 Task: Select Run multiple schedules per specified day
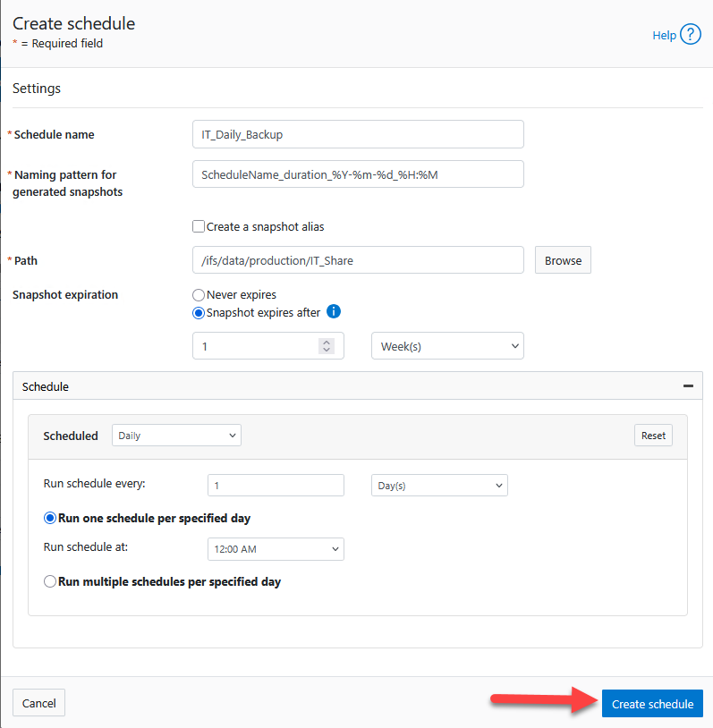click(x=50, y=580)
